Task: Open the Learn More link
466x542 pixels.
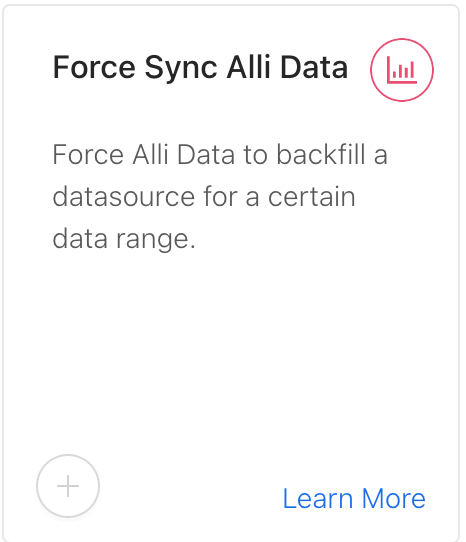Action: (354, 498)
